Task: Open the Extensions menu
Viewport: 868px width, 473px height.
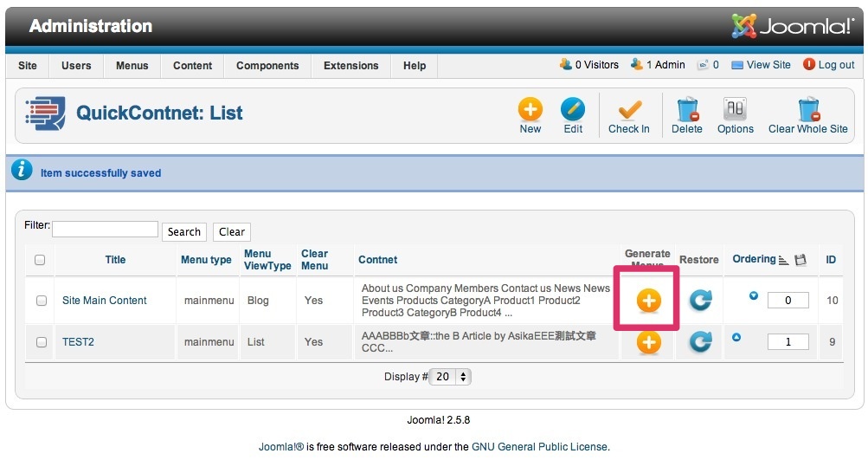Action: point(351,65)
